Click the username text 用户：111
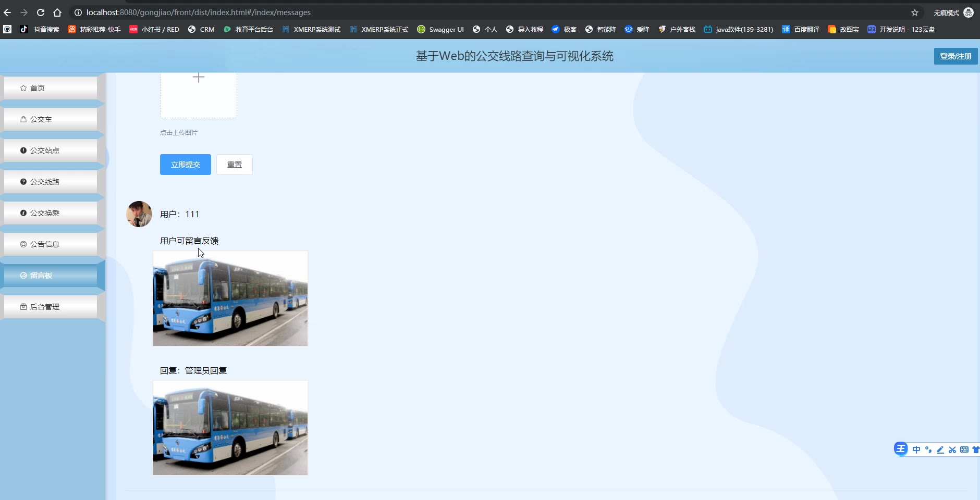The height and width of the screenshot is (500, 980). 179,214
